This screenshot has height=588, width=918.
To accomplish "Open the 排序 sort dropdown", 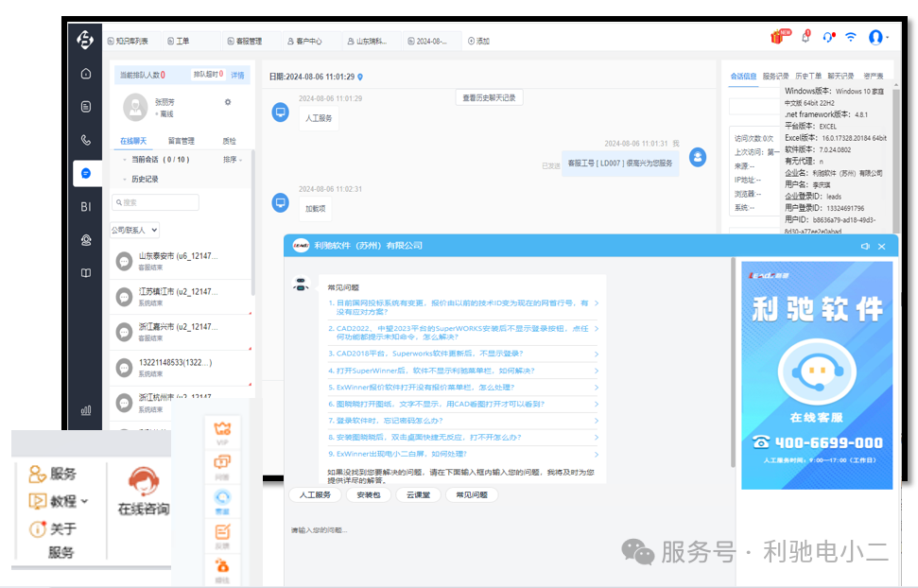I will (233, 160).
